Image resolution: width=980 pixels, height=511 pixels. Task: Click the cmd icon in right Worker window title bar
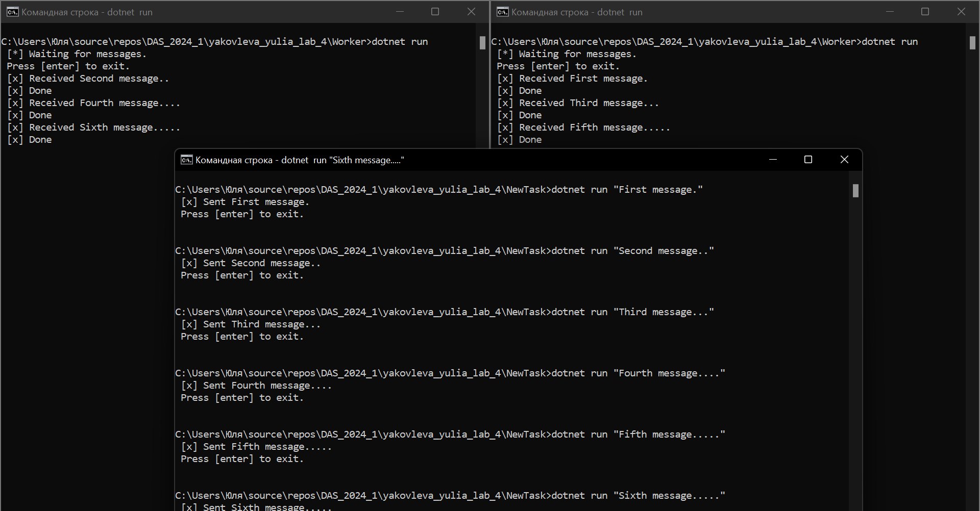click(502, 12)
